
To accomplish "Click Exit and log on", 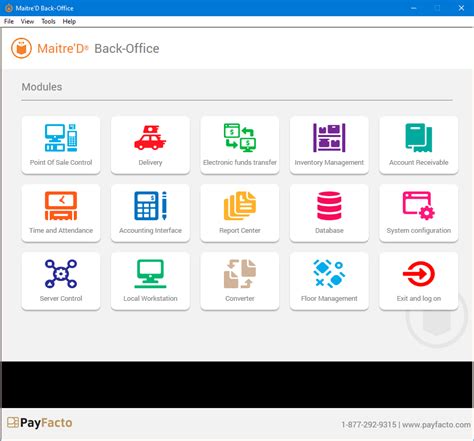I will (419, 281).
